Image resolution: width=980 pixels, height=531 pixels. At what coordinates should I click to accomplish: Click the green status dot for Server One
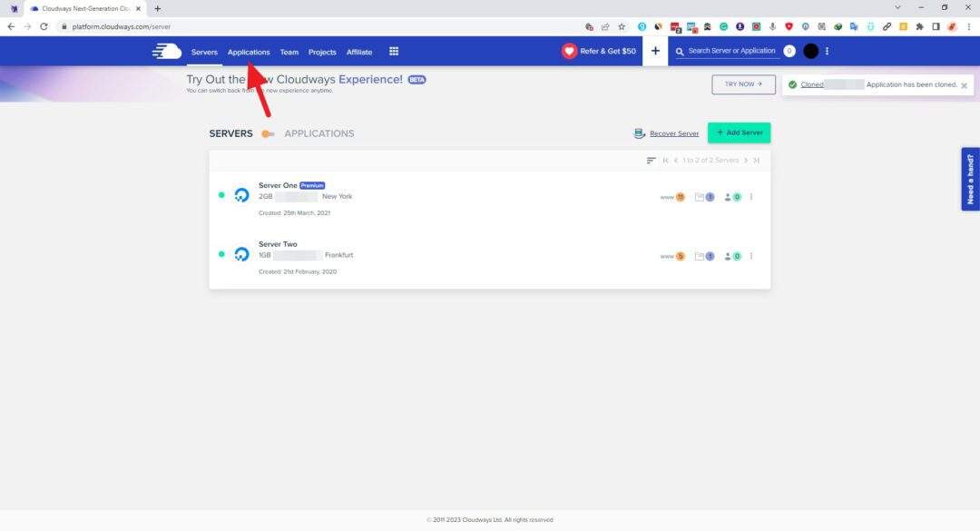tap(221, 195)
